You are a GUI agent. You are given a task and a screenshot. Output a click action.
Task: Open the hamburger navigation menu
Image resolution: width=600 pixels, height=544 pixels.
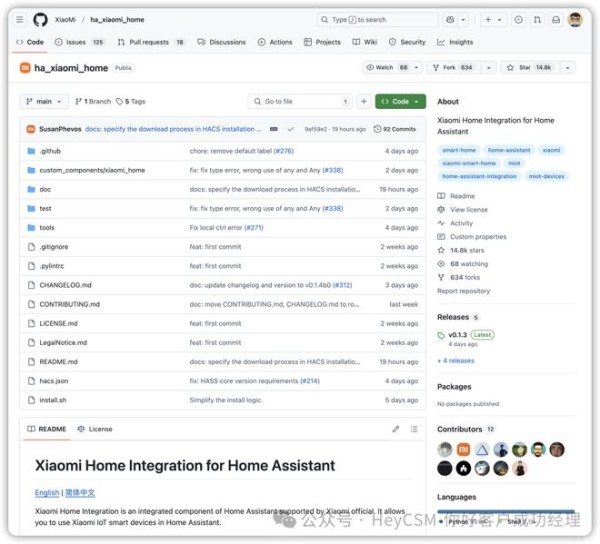pyautogui.click(x=20, y=20)
